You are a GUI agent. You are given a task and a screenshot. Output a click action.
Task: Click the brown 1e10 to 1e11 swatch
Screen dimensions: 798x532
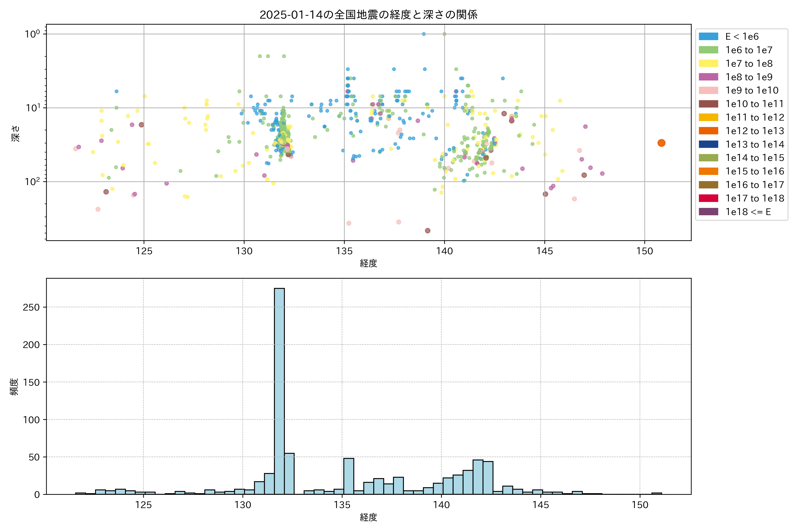coord(708,104)
